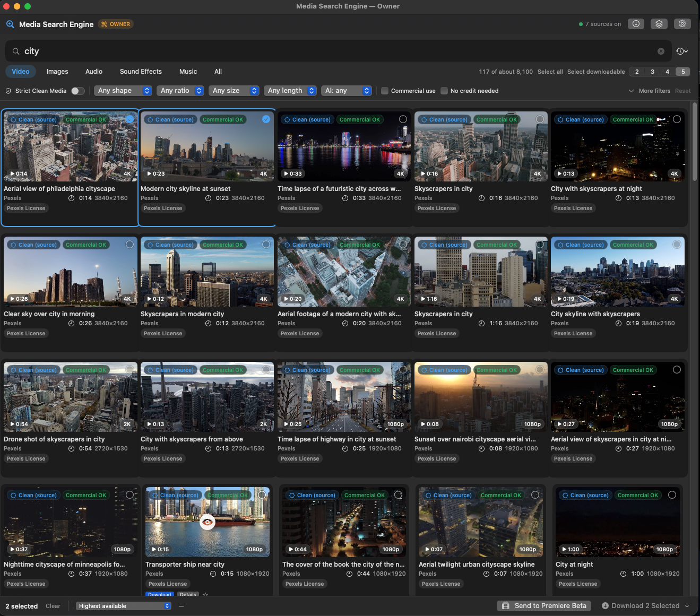Click the shield icon beside Strict Clean Media
The image size is (700, 616).
[8, 91]
